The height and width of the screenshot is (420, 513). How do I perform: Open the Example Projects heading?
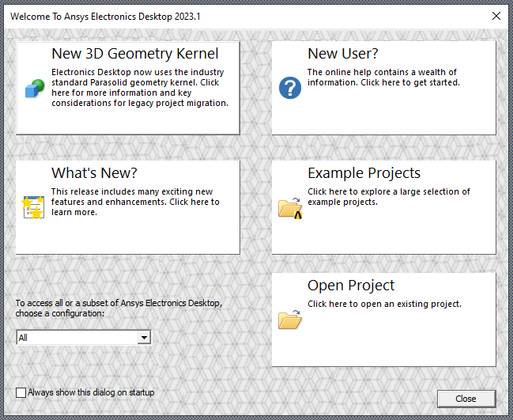364,173
